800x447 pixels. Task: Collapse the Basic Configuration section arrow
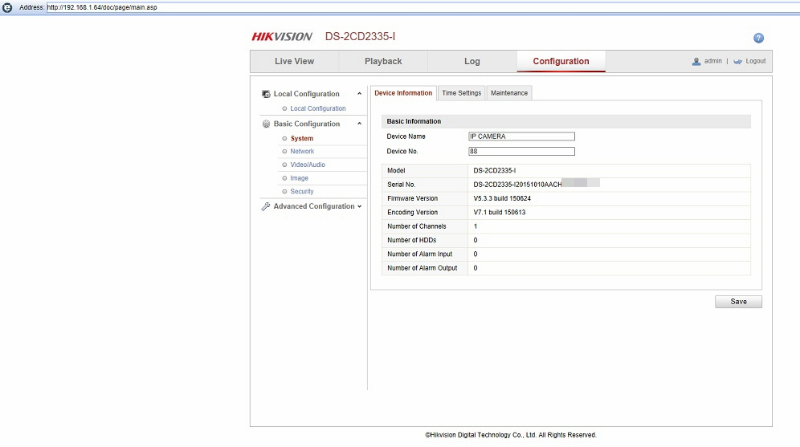click(x=359, y=123)
